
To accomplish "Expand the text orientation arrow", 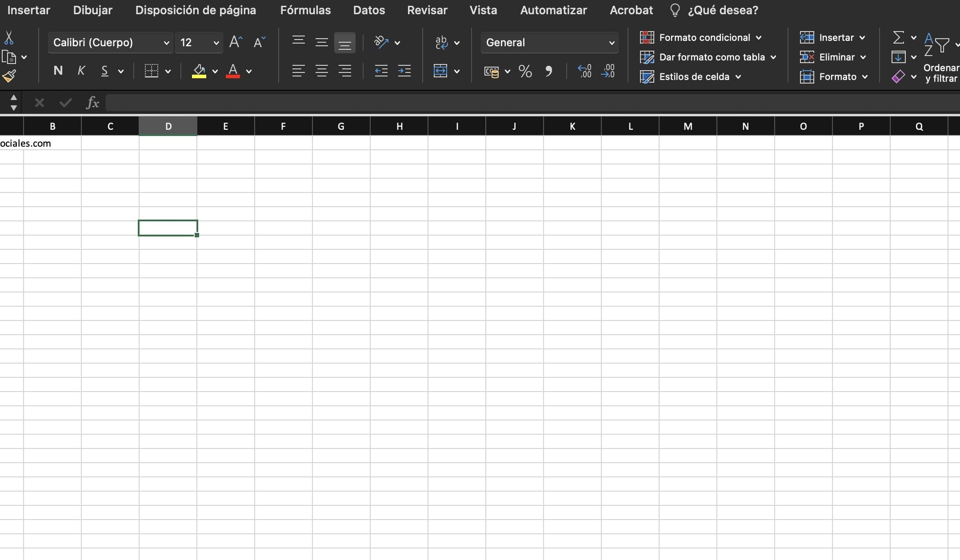I will point(397,43).
